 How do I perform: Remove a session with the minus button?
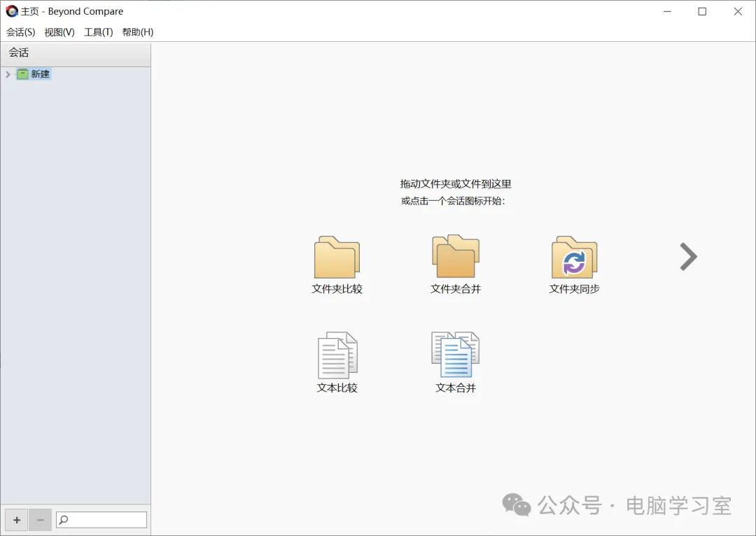click(41, 520)
